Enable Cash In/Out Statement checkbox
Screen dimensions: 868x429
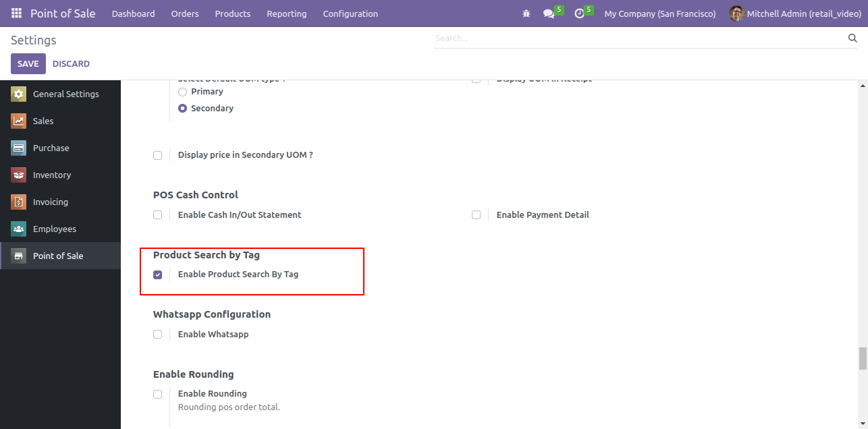point(157,215)
